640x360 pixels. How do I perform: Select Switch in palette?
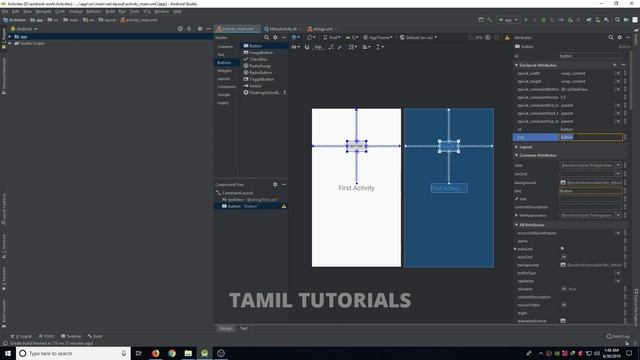264,86
